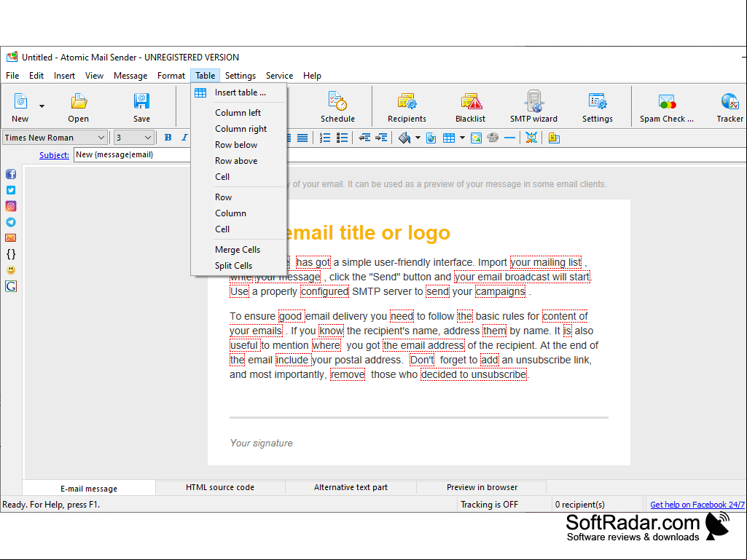Click the insert image icon
The width and height of the screenshot is (747, 560).
[x=476, y=138]
